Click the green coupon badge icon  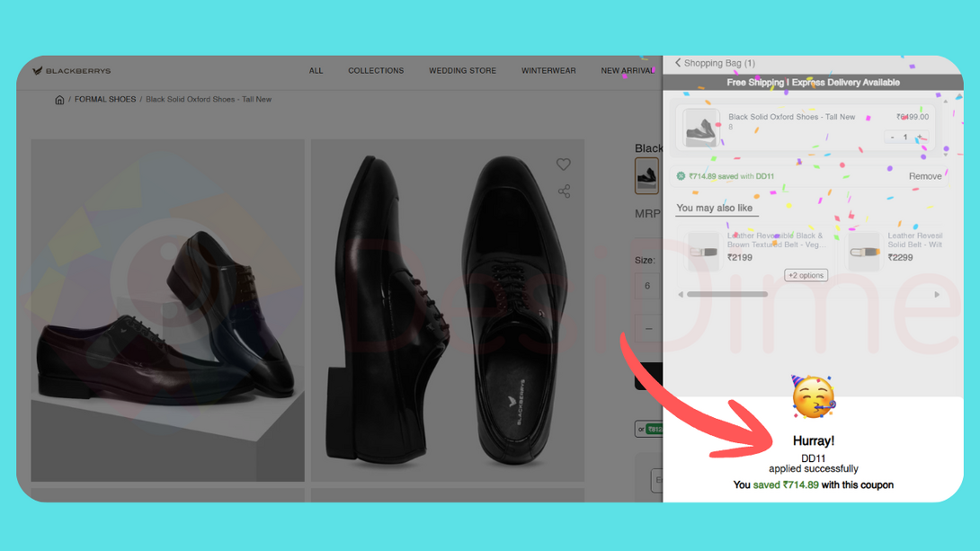[682, 176]
